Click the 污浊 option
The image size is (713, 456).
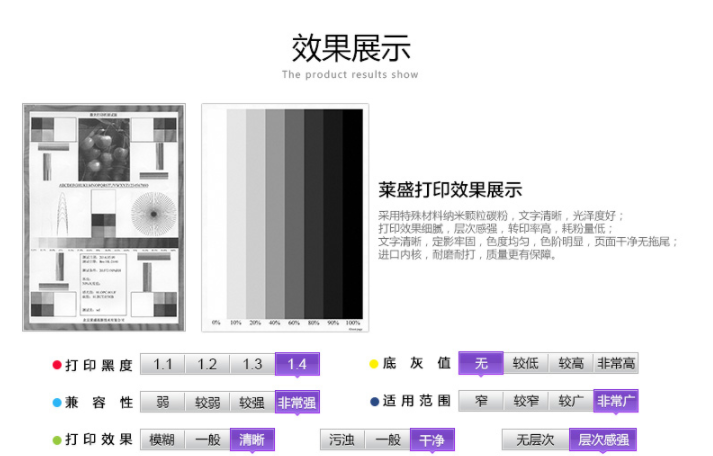tap(342, 440)
